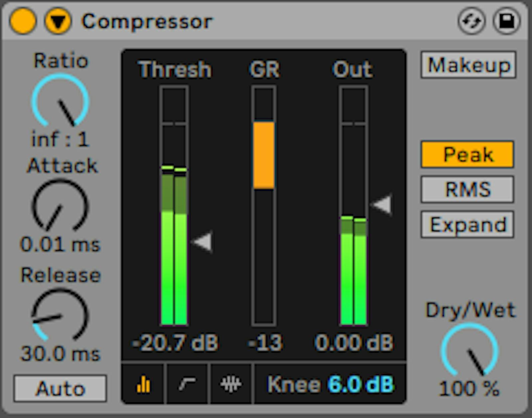Click the Out gain triangle handle
532x418 pixels.
382,204
